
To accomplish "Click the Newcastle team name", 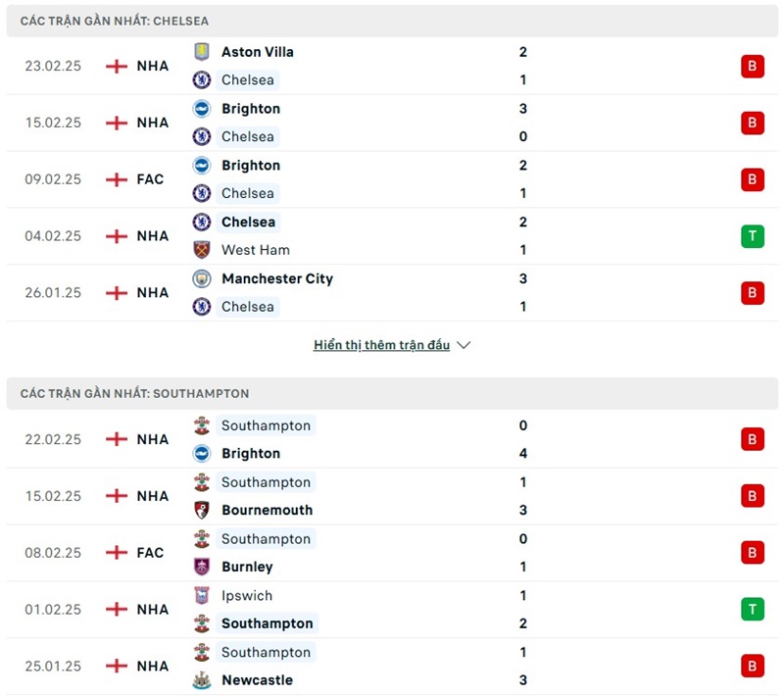I will (257, 679).
